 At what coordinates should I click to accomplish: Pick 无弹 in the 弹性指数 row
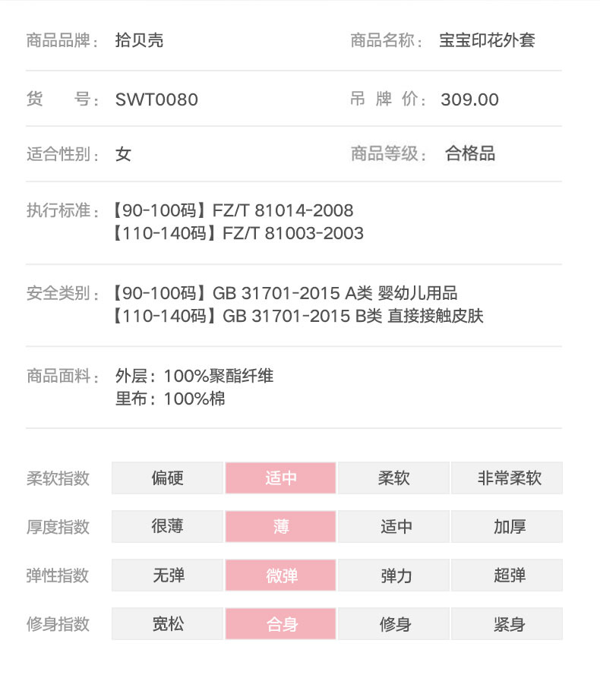click(167, 575)
